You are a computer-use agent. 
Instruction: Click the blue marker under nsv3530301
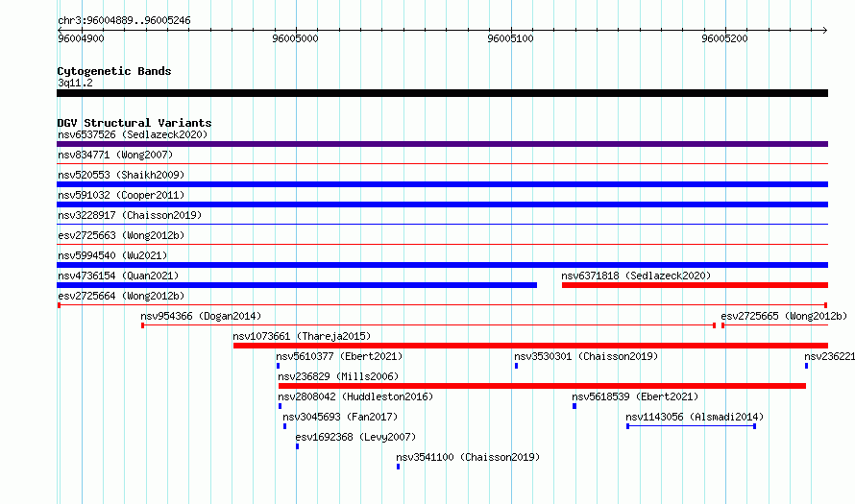pos(517,366)
